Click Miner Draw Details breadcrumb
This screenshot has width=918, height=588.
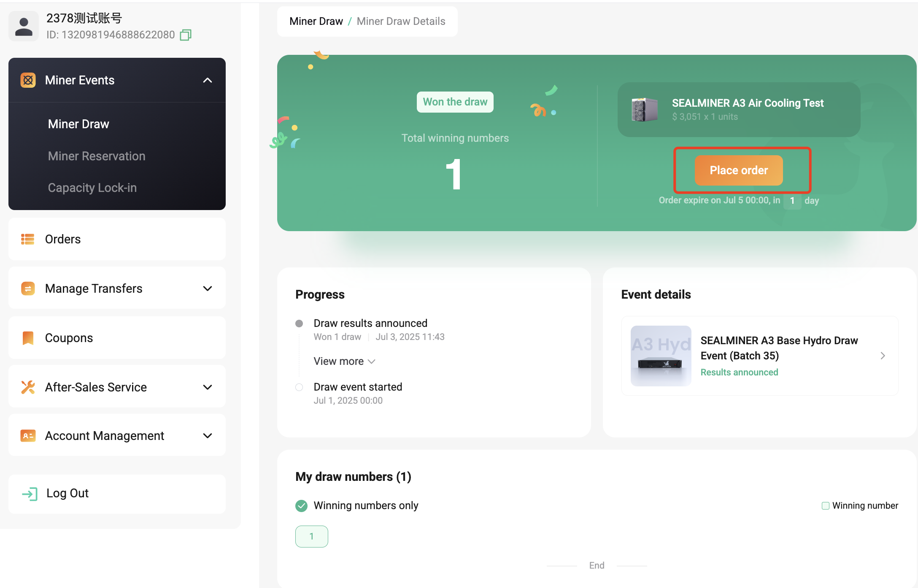tap(401, 21)
